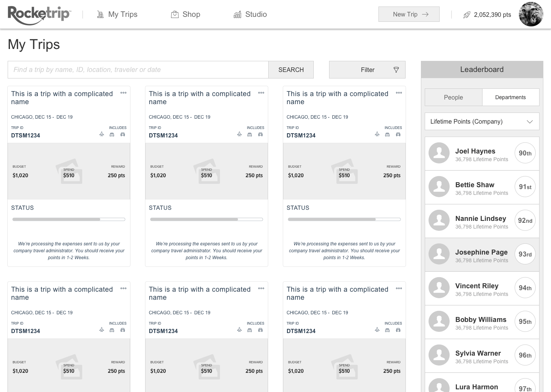The image size is (551, 392).
Task: Switch leaderboard to Departments view
Action: (510, 97)
